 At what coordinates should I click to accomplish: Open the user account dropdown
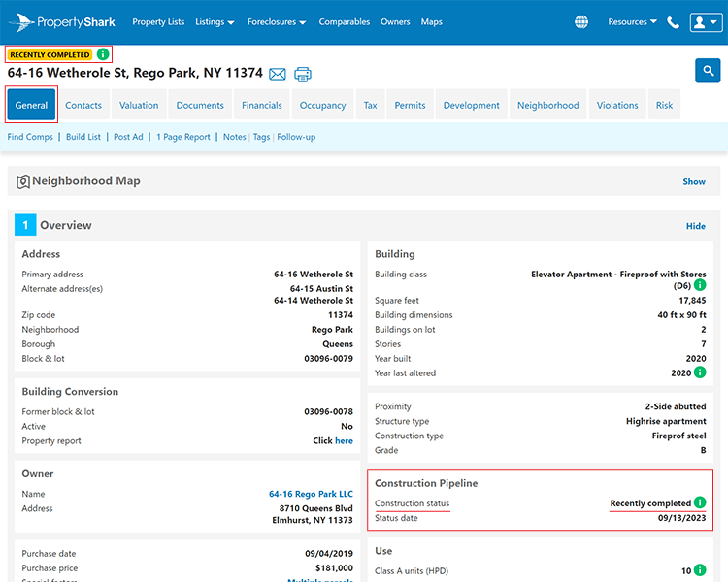[706, 22]
